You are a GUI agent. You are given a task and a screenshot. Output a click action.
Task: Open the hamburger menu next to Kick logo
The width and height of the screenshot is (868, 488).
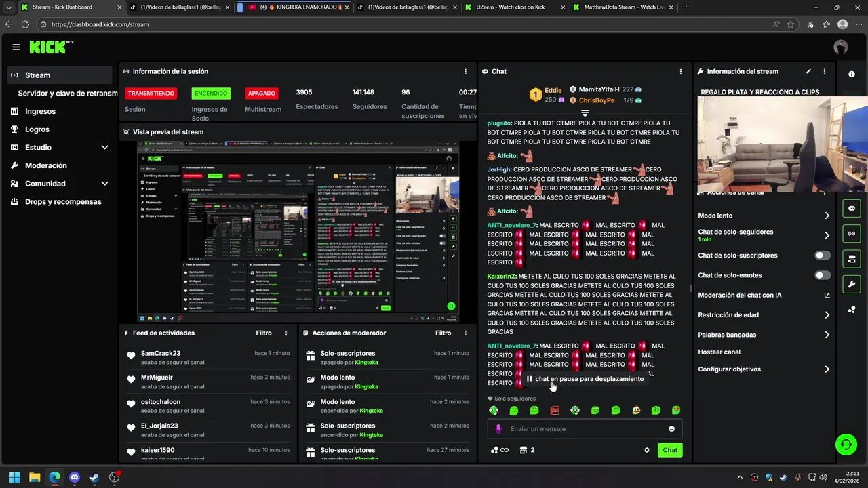pyautogui.click(x=16, y=47)
